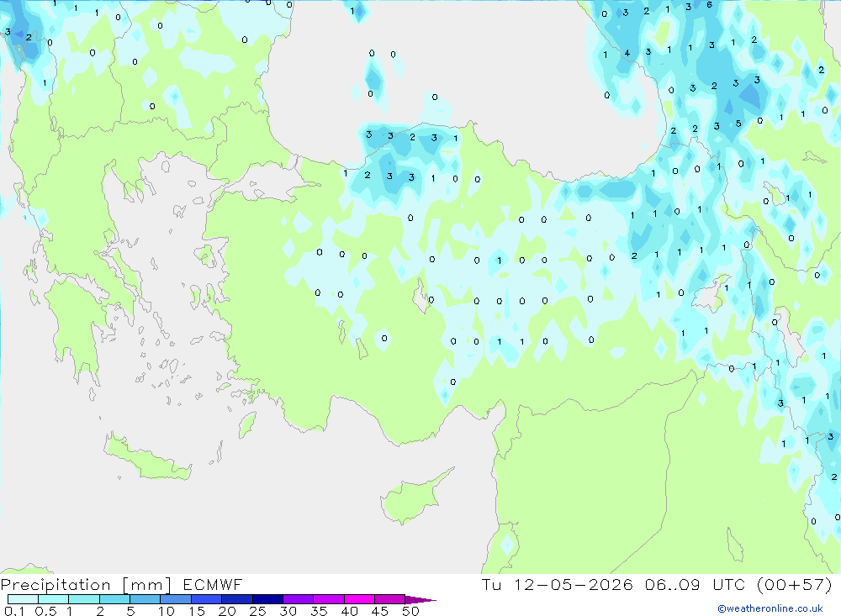Click the legend label '15'
The width and height of the screenshot is (841, 616).
coord(197,611)
